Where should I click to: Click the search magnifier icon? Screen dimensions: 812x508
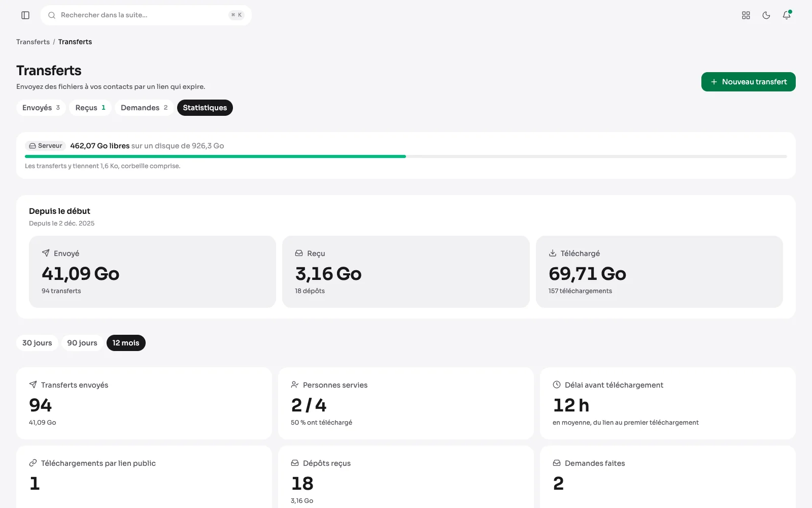point(52,15)
